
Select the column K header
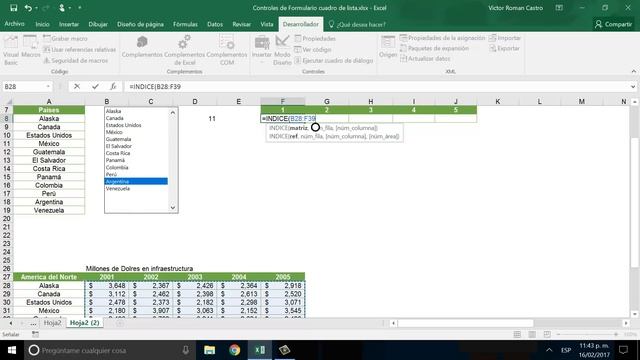point(498,101)
